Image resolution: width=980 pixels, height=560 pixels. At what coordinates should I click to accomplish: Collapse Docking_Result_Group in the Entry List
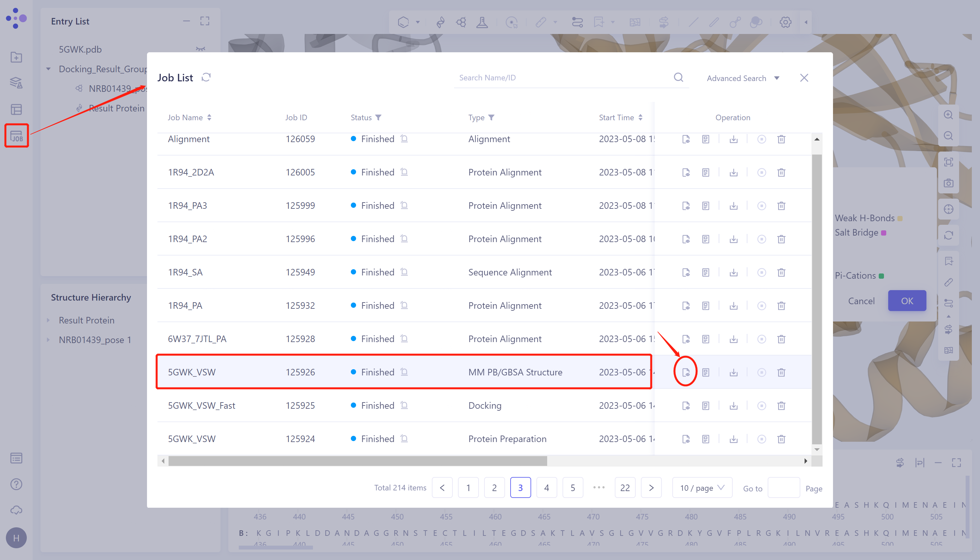point(48,69)
